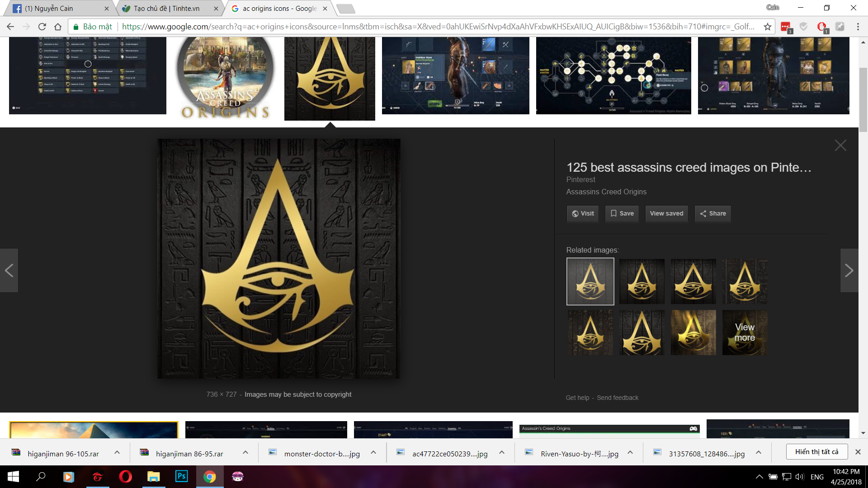Screen dimensions: 868x488
Task: Expand options for monster-doctor jpg download
Action: tap(373, 452)
